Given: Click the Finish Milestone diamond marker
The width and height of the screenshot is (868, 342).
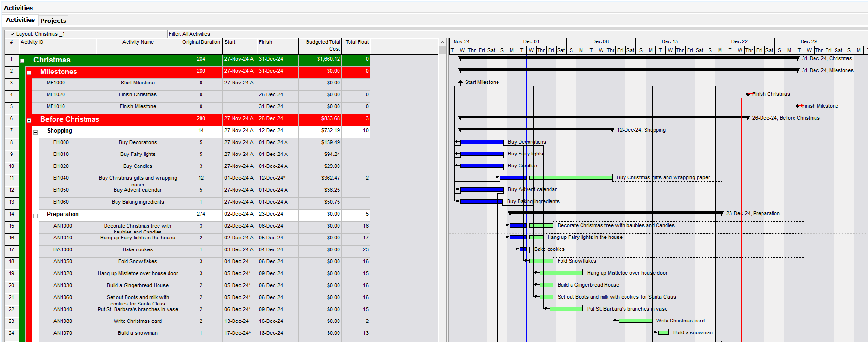Looking at the screenshot, I should coord(798,106).
